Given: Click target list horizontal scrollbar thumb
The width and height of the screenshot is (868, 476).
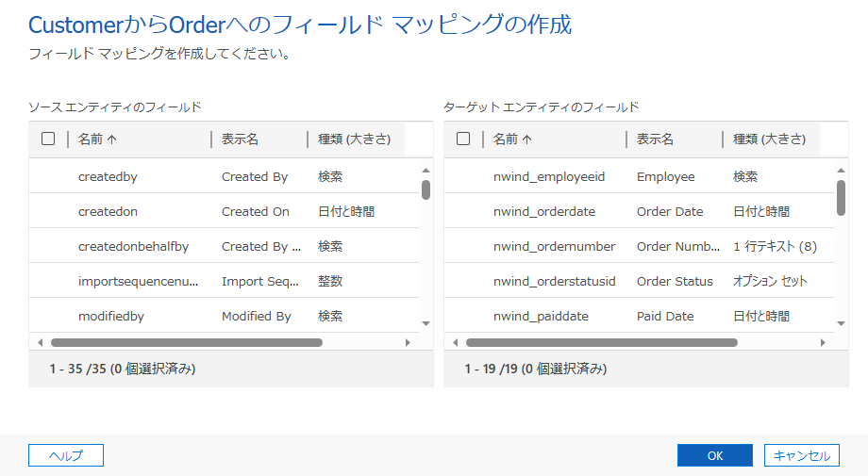Looking at the screenshot, I should 602,343.
